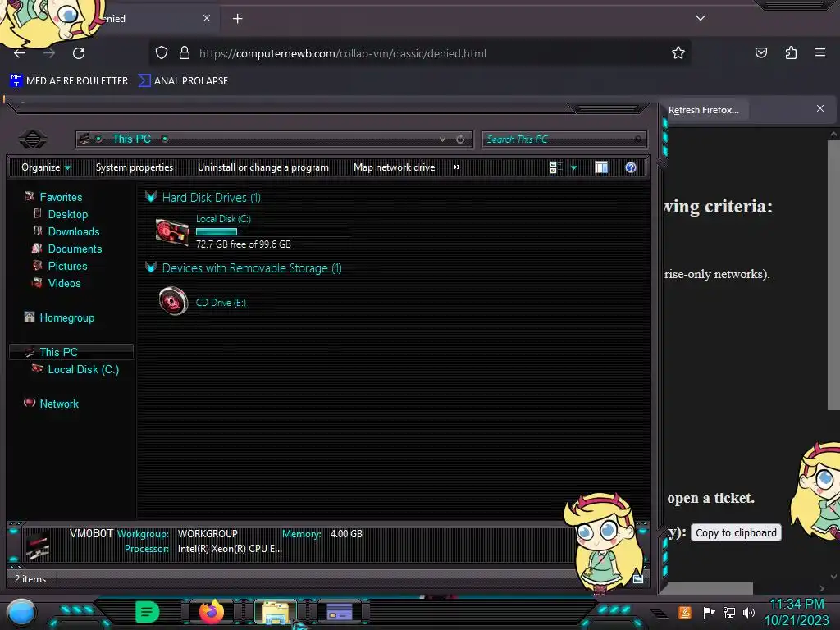The width and height of the screenshot is (840, 630).
Task: Open Explorer address bar history dropdown
Action: pyautogui.click(x=442, y=139)
